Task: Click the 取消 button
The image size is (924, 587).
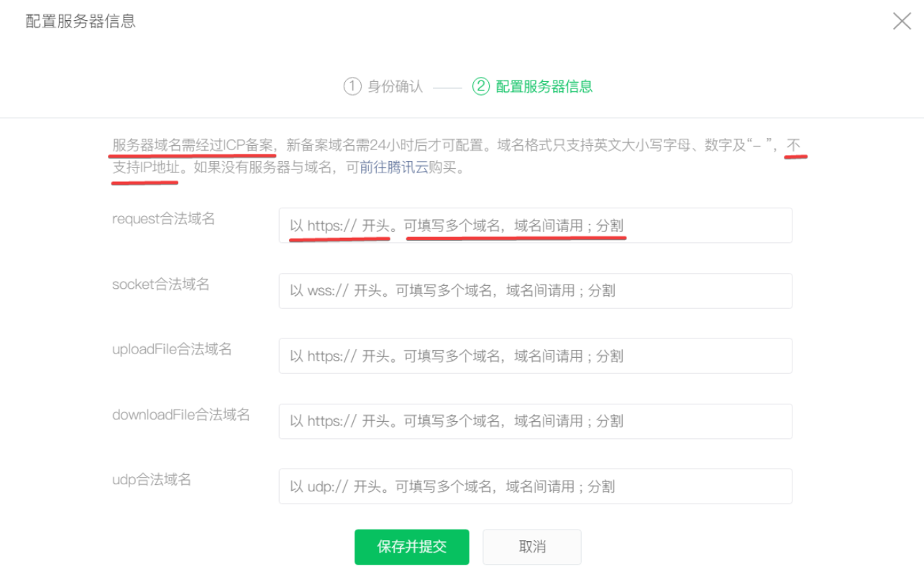Action: [x=531, y=547]
